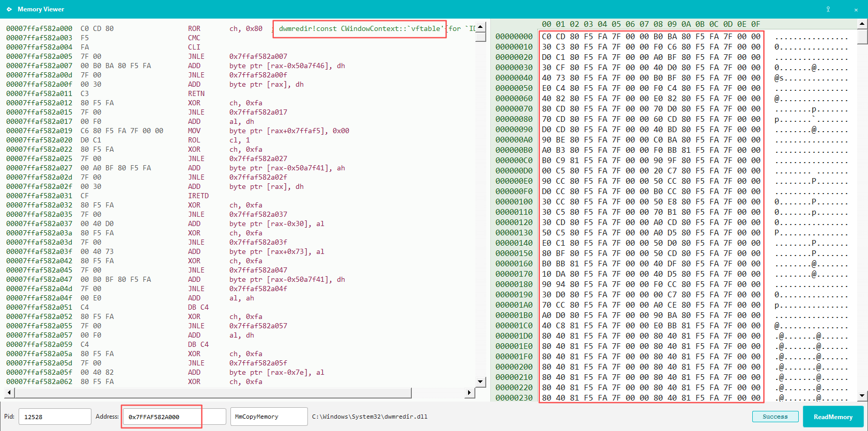
Task: Click the Success status button
Action: 775,417
